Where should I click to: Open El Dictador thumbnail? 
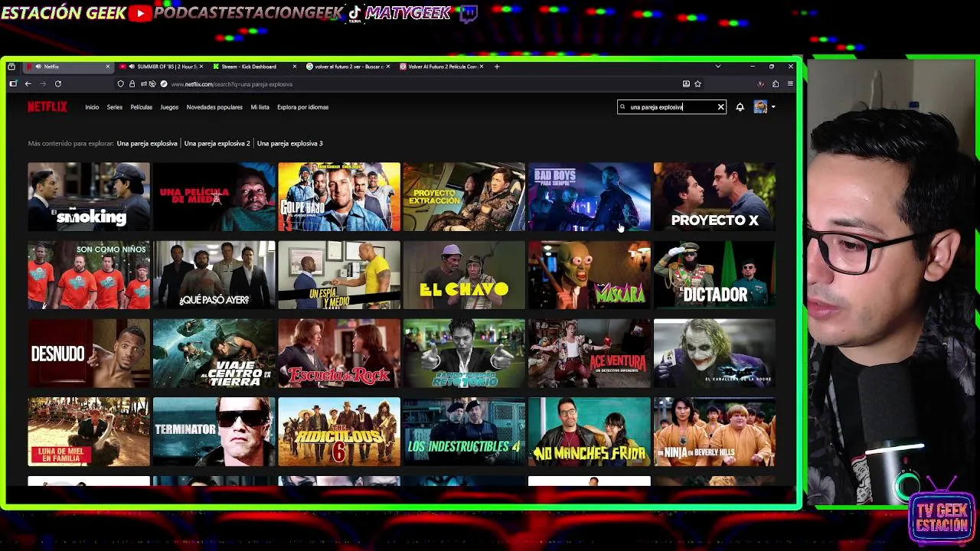[x=714, y=275]
